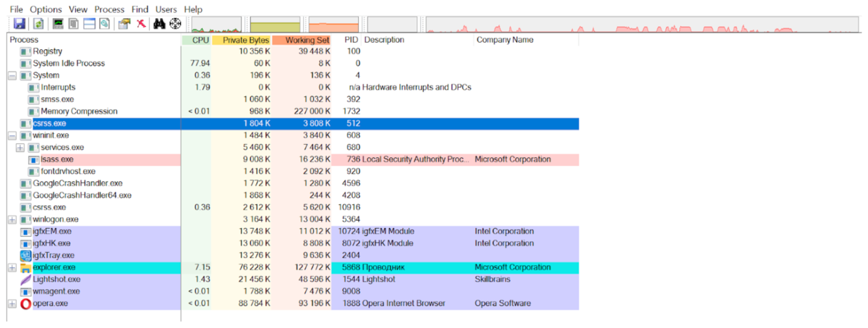868x328 pixels.
Task: Open the Help menu
Action: [193, 9]
